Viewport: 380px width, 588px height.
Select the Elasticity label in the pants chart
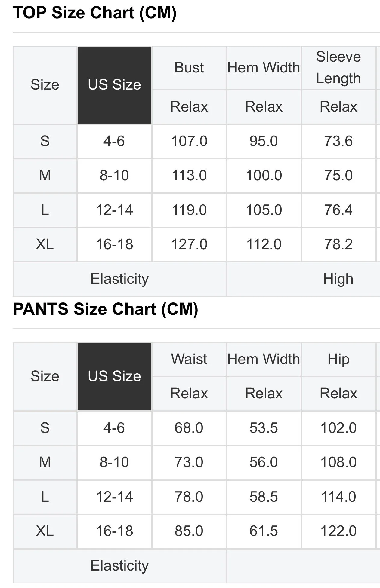point(119,566)
